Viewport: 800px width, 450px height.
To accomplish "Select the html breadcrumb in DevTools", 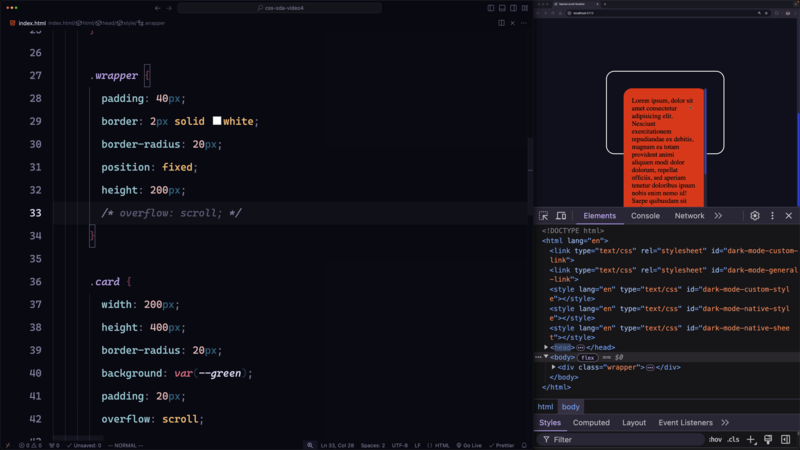I will (545, 407).
